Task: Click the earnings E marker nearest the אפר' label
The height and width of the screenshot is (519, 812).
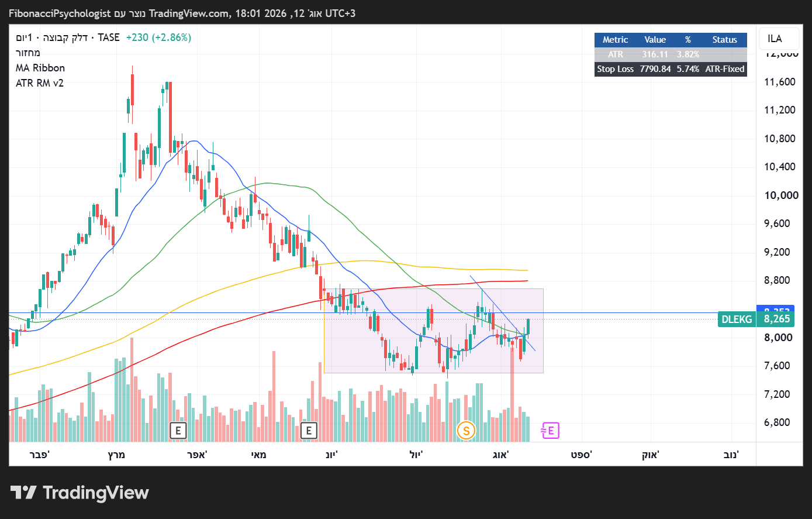Action: coord(178,431)
